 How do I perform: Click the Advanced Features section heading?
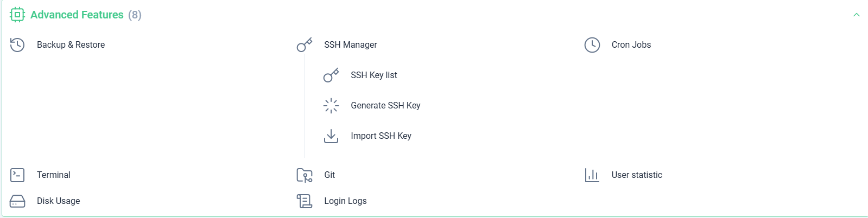[77, 15]
